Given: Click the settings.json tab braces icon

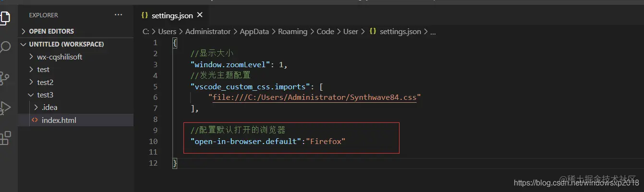Looking at the screenshot, I should pyautogui.click(x=145, y=15).
